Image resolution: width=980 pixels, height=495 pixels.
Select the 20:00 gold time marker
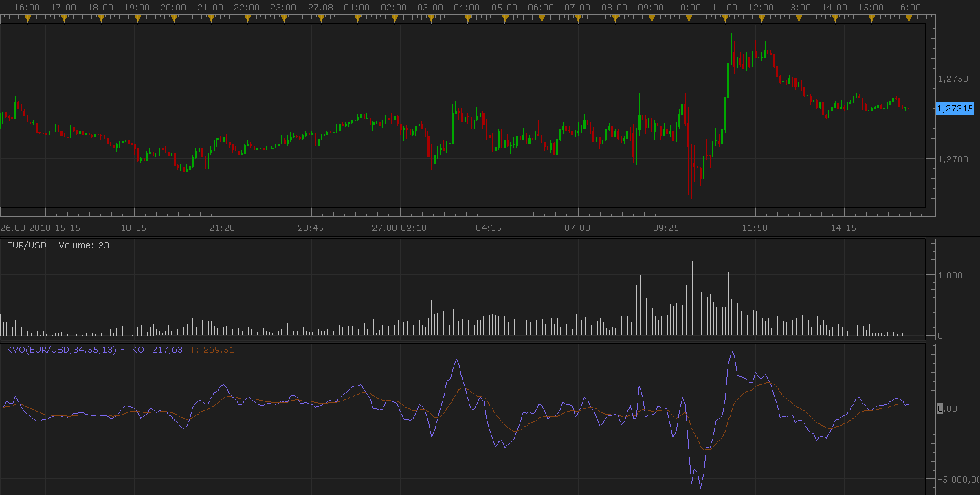(173, 19)
